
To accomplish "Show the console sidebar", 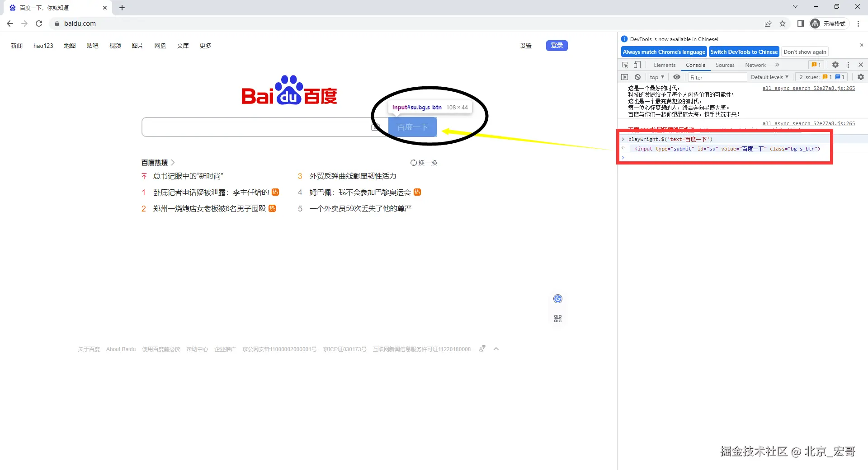I will point(625,77).
